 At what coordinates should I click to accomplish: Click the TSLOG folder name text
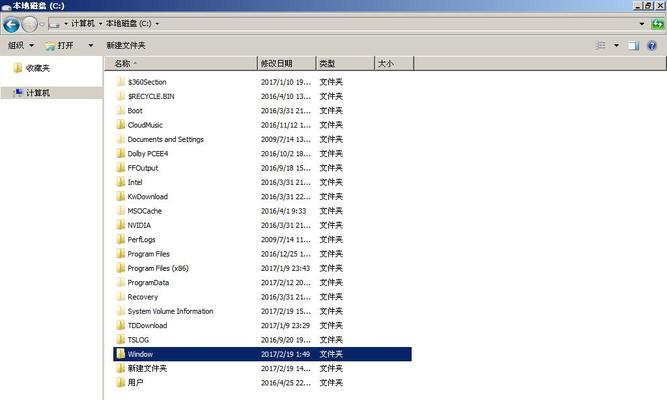(x=138, y=340)
